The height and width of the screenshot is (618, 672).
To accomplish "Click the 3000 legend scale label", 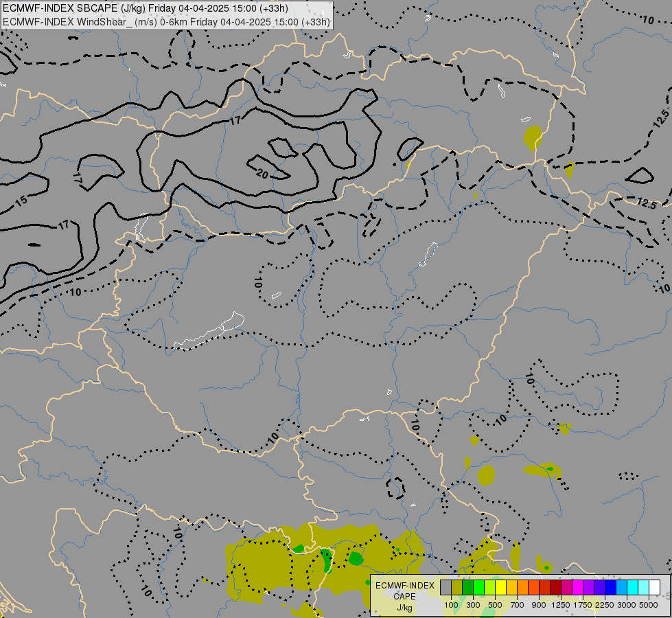I will click(627, 605).
